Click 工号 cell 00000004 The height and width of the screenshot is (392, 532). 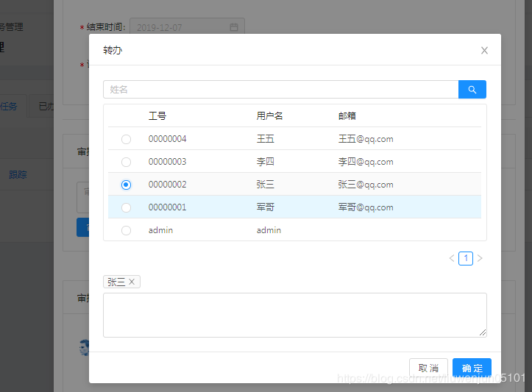168,139
